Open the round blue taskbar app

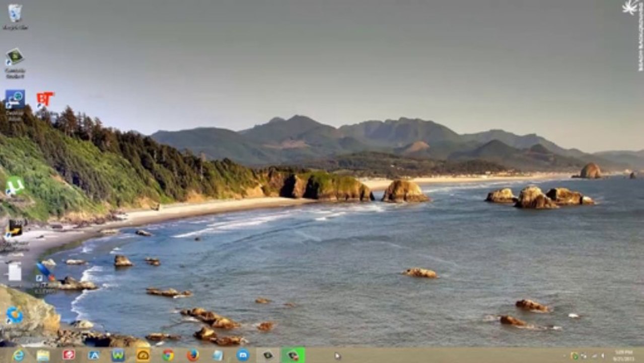243,355
